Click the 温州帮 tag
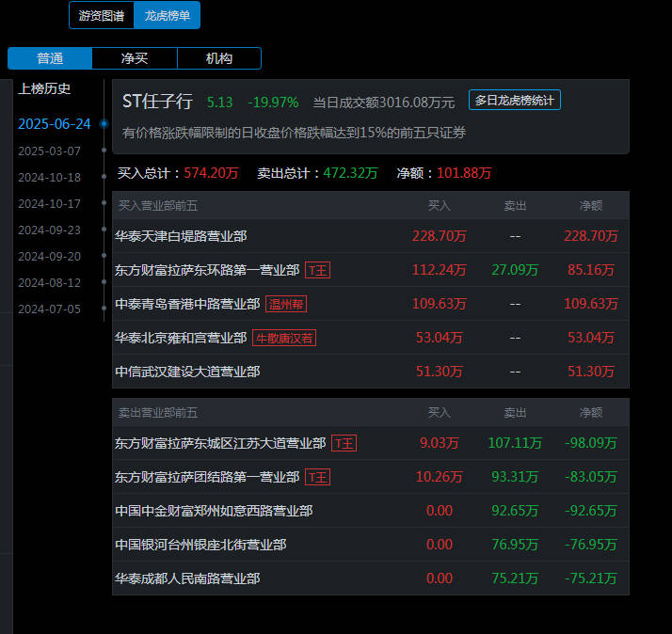This screenshot has height=634, width=672. click(286, 304)
